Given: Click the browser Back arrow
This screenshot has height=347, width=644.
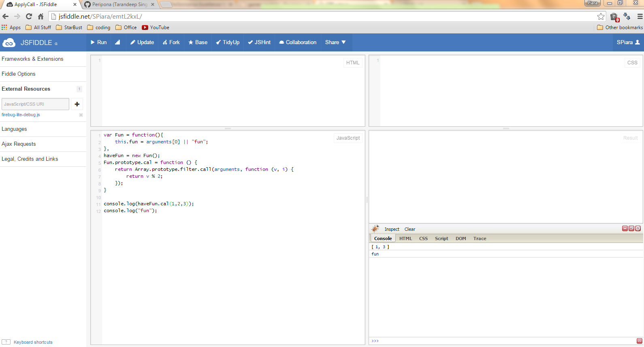Looking at the screenshot, I should 5,17.
